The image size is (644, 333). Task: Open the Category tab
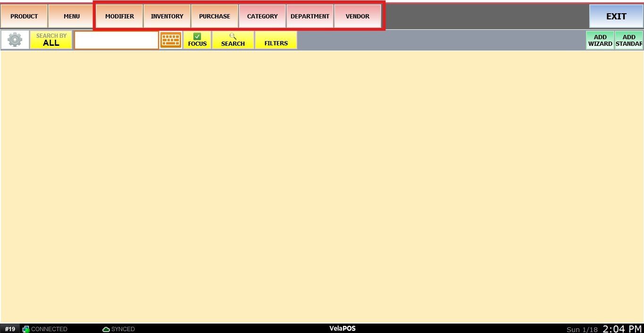[262, 16]
